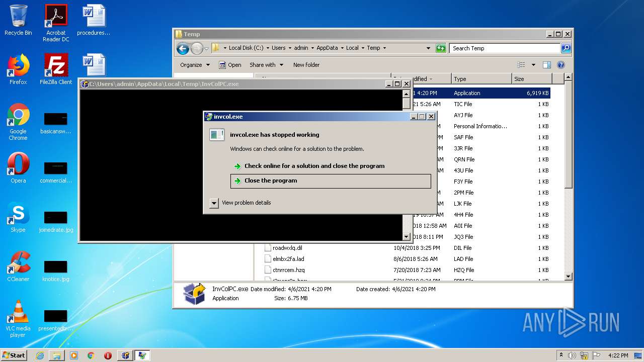
Task: Click Users in the breadcrumb path
Action: [x=278, y=48]
